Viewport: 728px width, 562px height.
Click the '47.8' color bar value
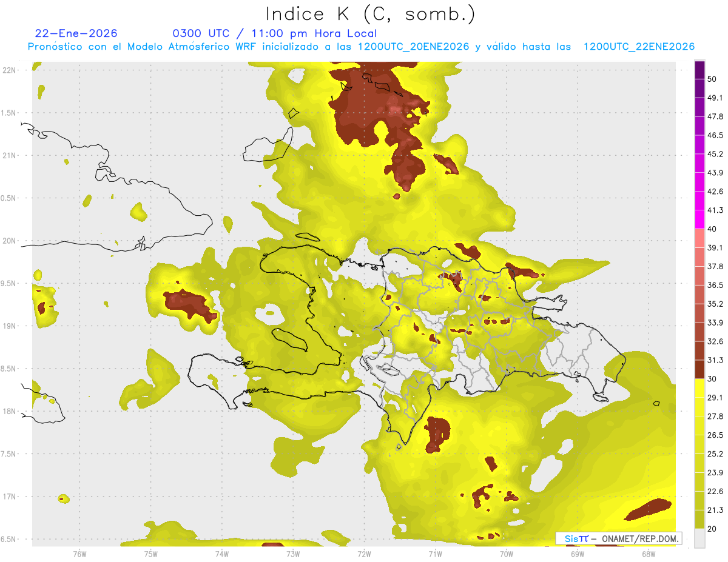[x=715, y=116]
